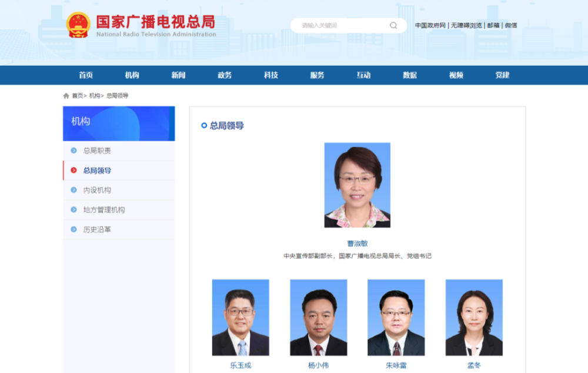This screenshot has height=373, width=588.
Task: Click the search magnifier icon
Action: point(393,25)
